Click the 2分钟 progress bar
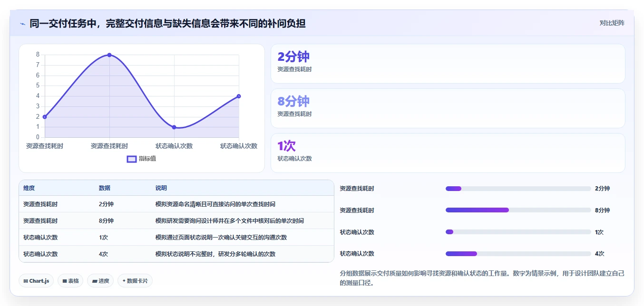This screenshot has height=306, width=644. pyautogui.click(x=518, y=189)
